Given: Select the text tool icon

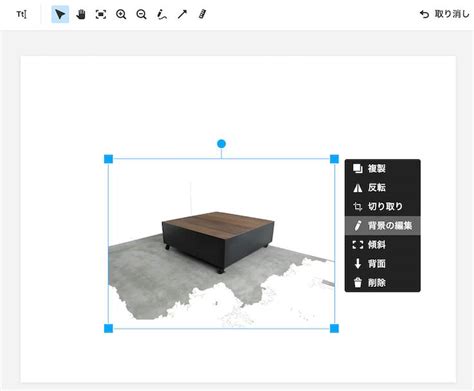Looking at the screenshot, I should pos(21,14).
